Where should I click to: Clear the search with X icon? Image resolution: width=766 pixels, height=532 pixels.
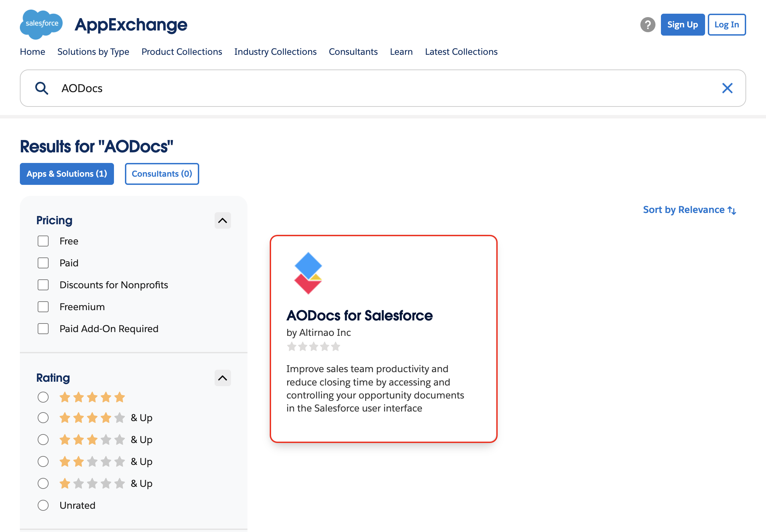coord(727,88)
